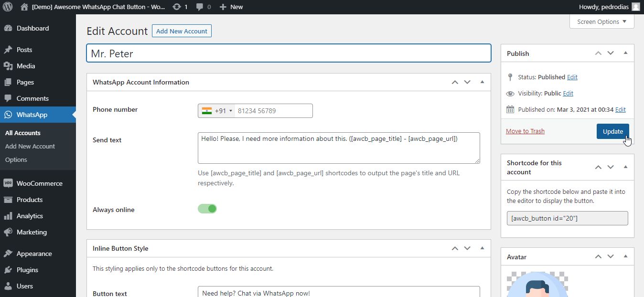Image resolution: width=644 pixels, height=297 pixels.
Task: Expand the Screen Options dropdown
Action: point(601,21)
